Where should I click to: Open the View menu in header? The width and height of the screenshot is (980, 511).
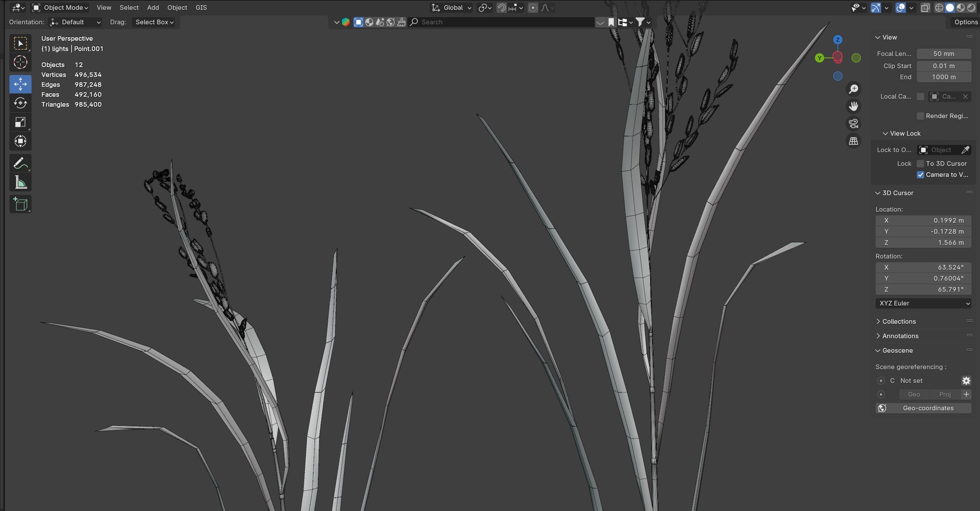pyautogui.click(x=104, y=8)
